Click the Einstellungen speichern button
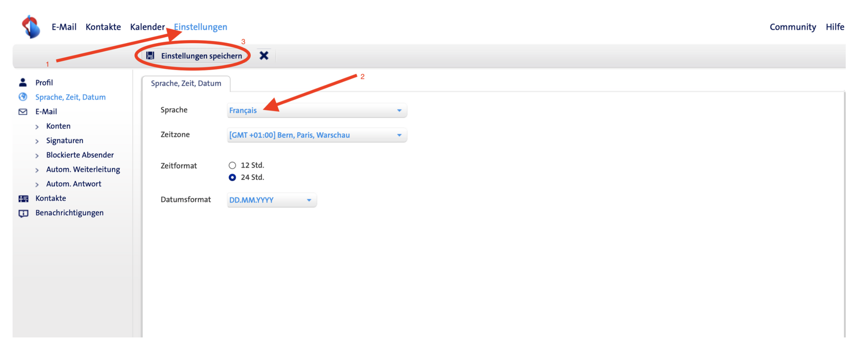Image resolution: width=868 pixels, height=363 pixels. pyautogui.click(x=201, y=56)
